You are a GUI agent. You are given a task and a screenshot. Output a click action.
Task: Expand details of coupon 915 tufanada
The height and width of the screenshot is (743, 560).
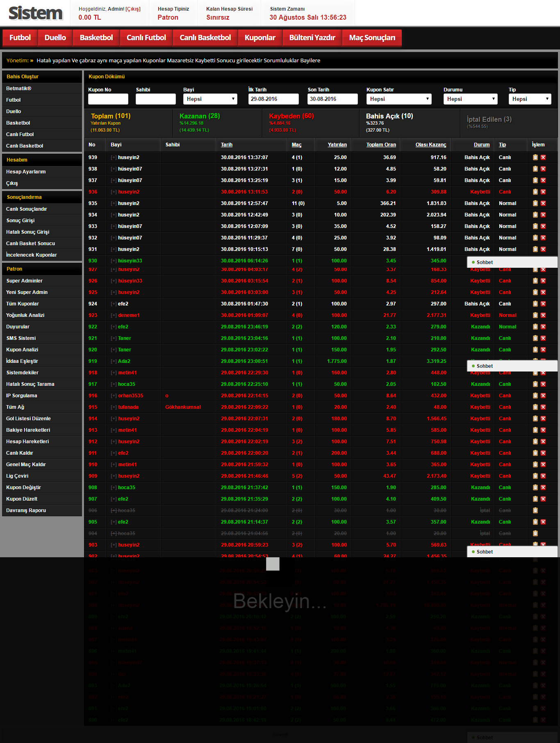pos(114,407)
